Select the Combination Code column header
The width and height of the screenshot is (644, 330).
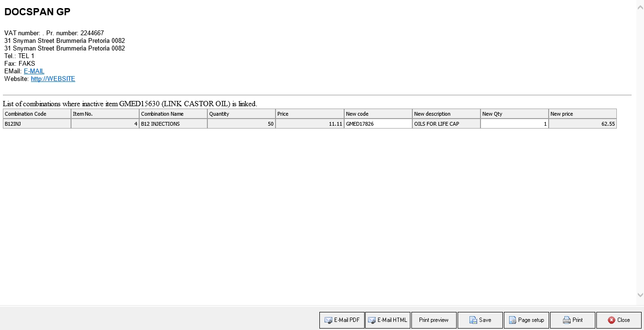[37, 114]
